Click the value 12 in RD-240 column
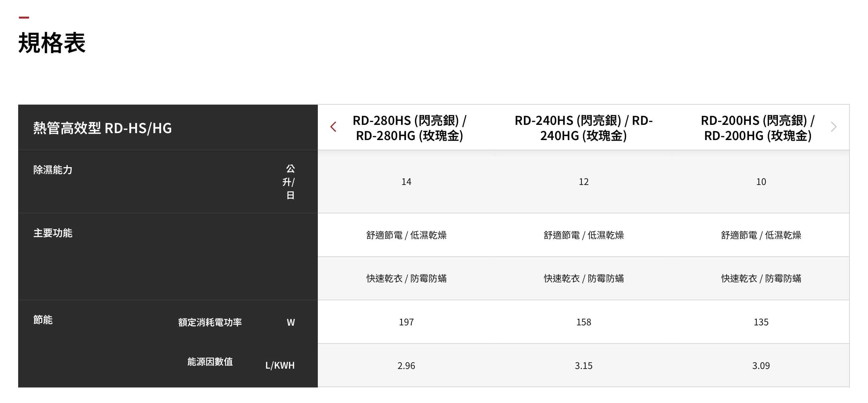This screenshot has height=403, width=868. (x=583, y=182)
